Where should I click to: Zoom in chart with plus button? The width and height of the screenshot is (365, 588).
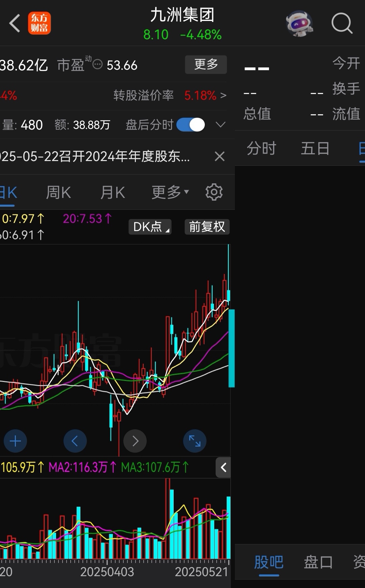pos(15,441)
